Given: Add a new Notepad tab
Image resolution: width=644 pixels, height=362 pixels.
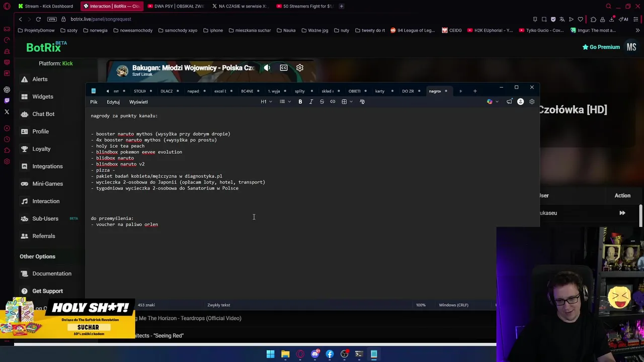Looking at the screenshot, I should 475,91.
